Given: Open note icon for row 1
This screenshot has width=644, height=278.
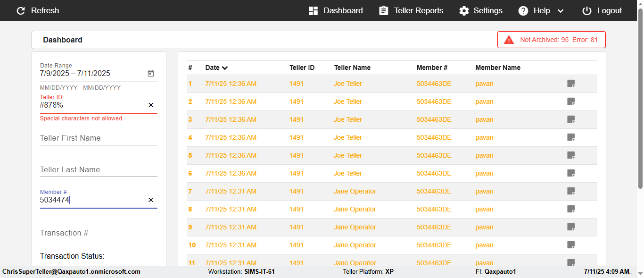Looking at the screenshot, I should coord(571,84).
